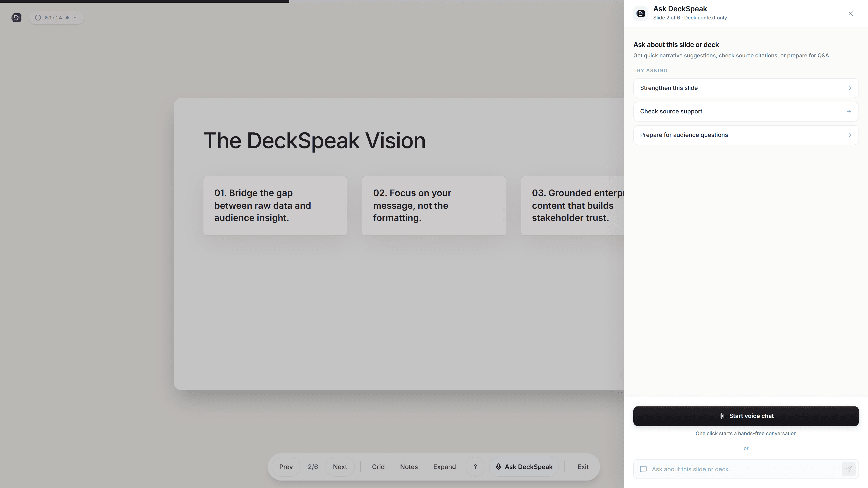Open the Grid view

[x=378, y=467]
